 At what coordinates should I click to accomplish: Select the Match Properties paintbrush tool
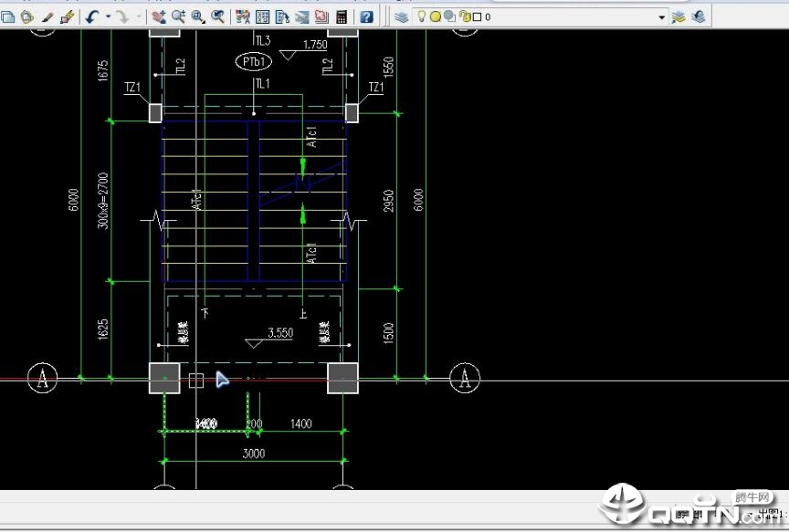pyautogui.click(x=67, y=16)
